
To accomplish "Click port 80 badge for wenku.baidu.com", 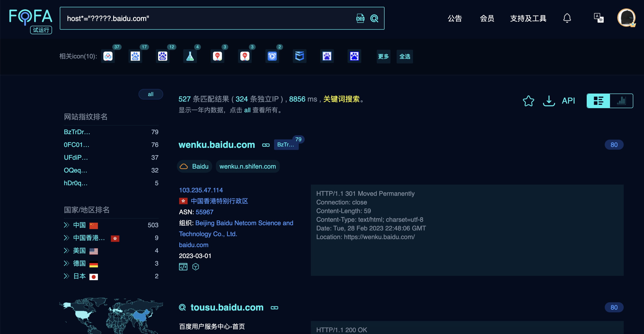I will [614, 145].
